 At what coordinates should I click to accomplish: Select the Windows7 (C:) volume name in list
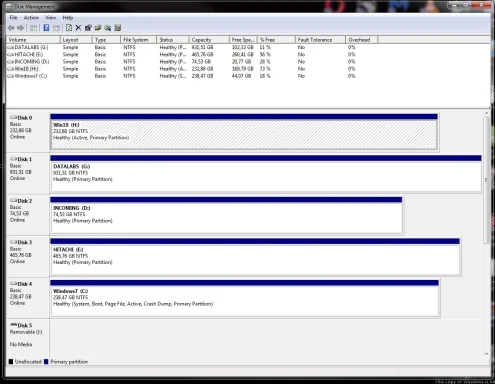[31, 76]
